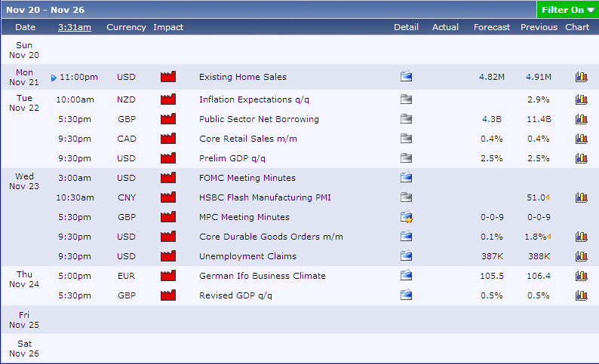This screenshot has width=599, height=364.
Task: Open chart for Public Sector Net Borrowing
Action: pyautogui.click(x=581, y=119)
